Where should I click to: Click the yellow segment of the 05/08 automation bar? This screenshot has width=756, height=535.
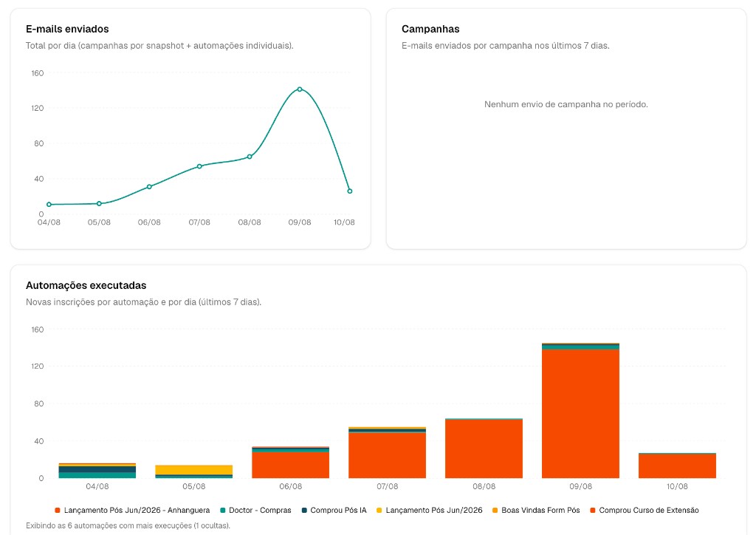[194, 470]
